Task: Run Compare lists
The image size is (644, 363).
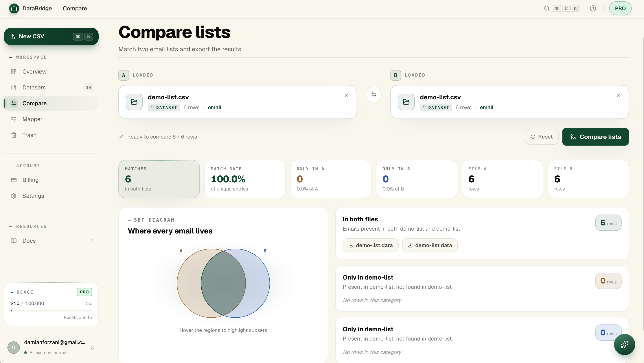Action: pyautogui.click(x=595, y=137)
